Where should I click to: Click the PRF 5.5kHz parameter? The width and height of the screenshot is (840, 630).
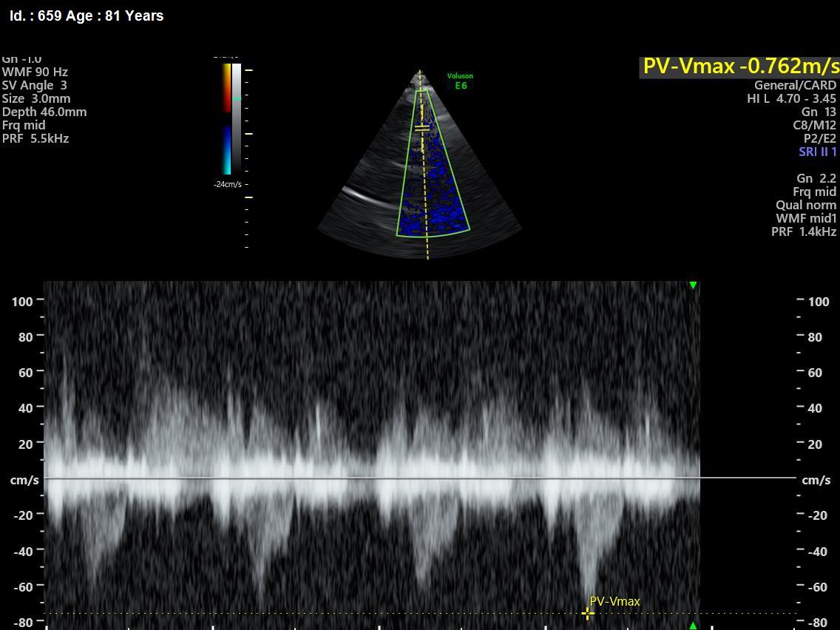[35, 139]
